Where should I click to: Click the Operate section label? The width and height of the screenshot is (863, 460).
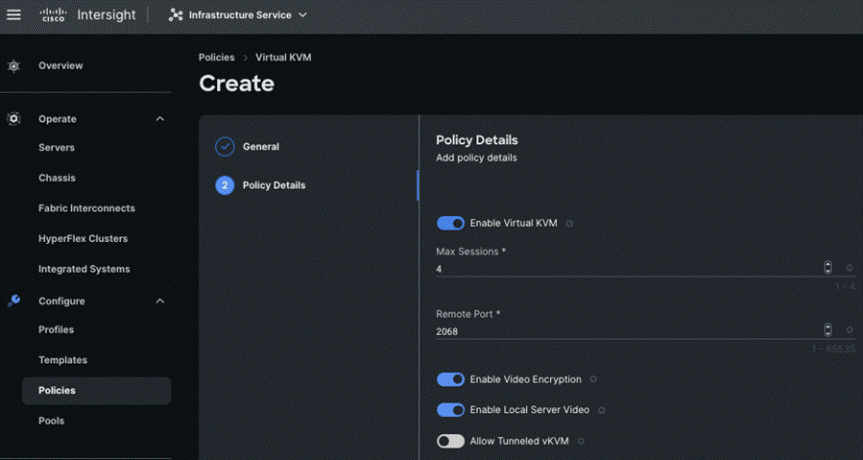click(57, 119)
